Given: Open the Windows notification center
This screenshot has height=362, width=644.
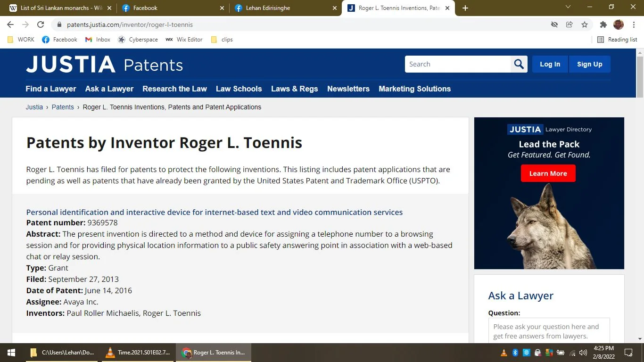Looking at the screenshot, I should (x=628, y=353).
